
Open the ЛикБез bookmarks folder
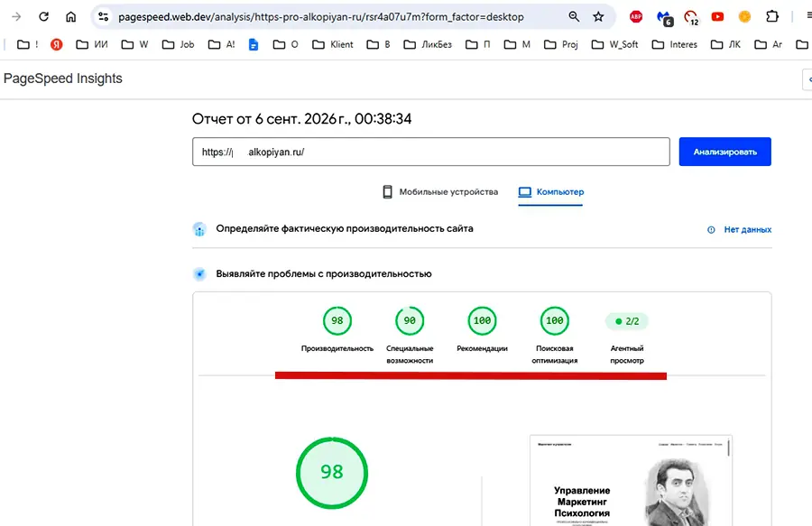click(x=428, y=44)
